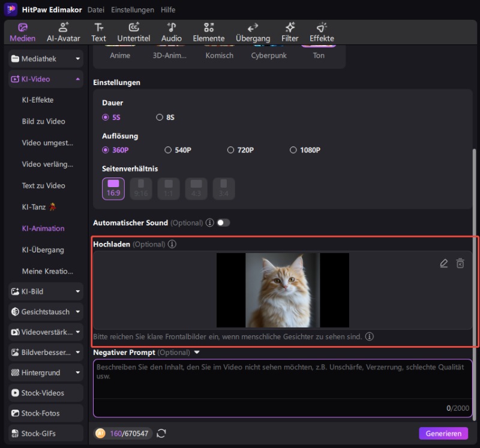Viewport: 480px width, 448px height.
Task: Select the 8S duration option
Action: 160,117
